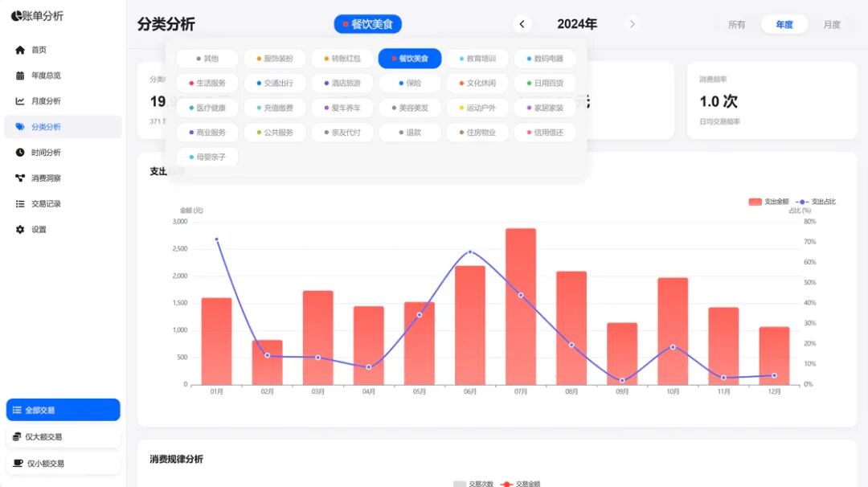
Task: Pick the 日用百货 category chip
Action: 545,83
